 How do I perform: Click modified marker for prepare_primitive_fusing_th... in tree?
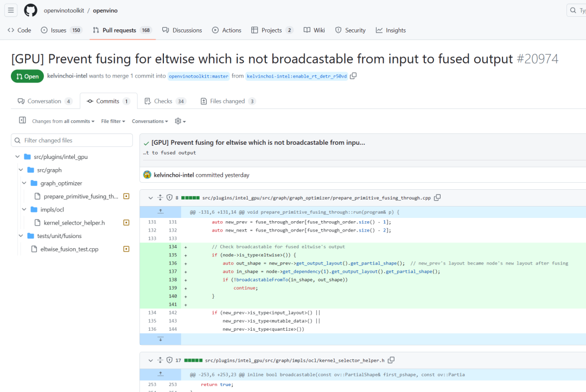point(126,196)
